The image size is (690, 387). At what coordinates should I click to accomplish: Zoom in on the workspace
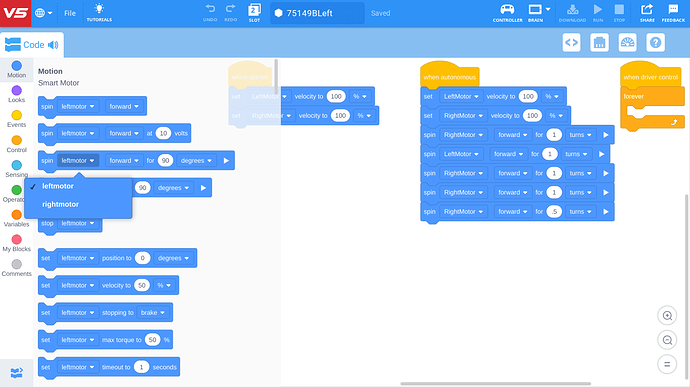(x=667, y=315)
